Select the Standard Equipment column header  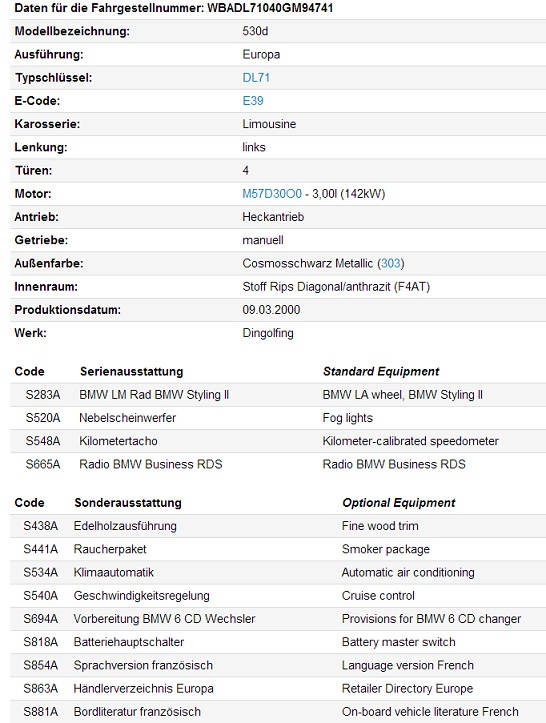(x=381, y=371)
